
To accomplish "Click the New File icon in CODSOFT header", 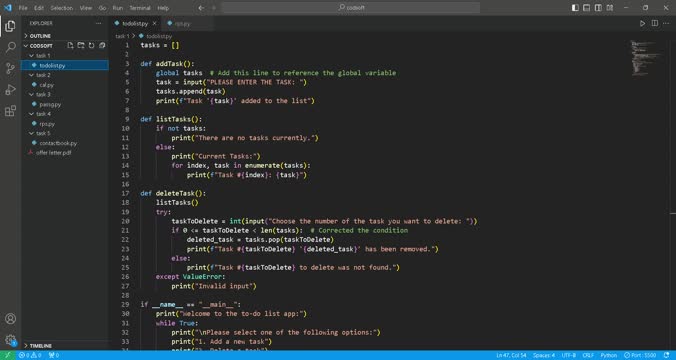I will [x=70, y=45].
